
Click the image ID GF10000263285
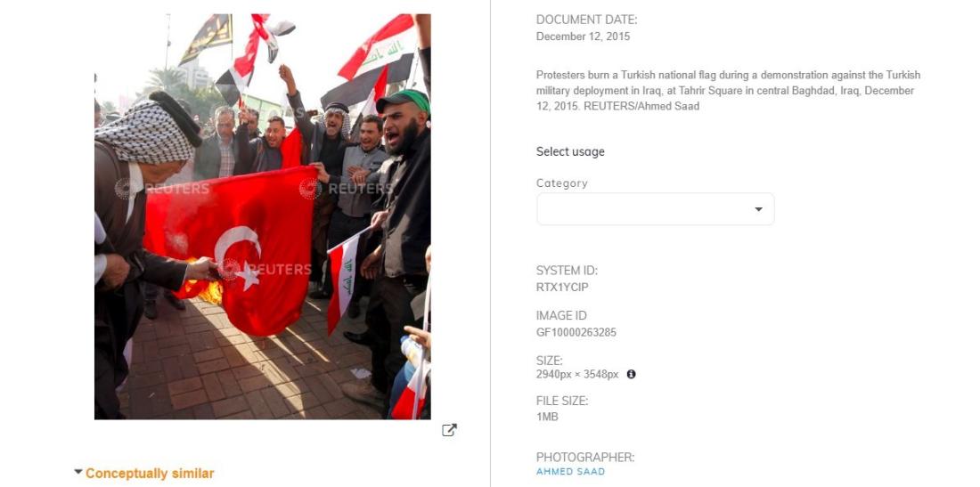pos(576,332)
